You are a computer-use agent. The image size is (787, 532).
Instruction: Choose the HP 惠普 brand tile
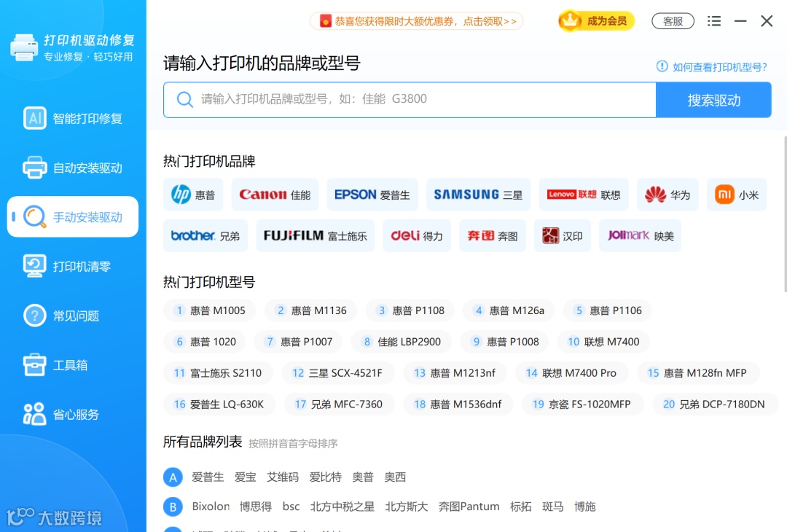point(193,195)
